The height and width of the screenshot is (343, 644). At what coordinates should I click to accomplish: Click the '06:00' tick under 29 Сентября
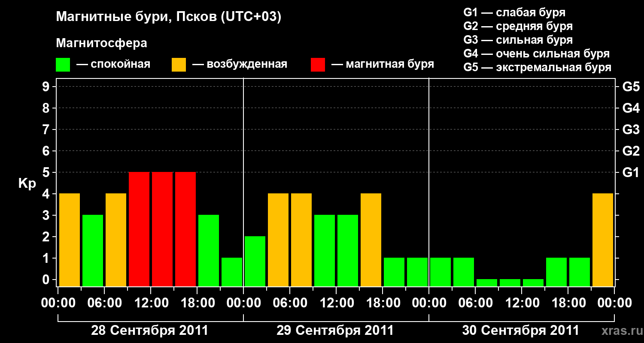pos(290,303)
